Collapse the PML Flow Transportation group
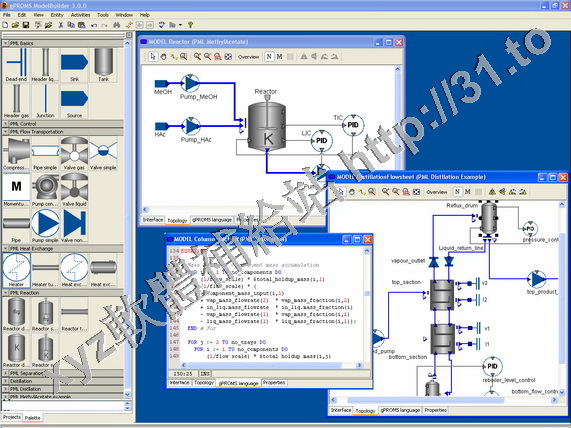 point(5,132)
